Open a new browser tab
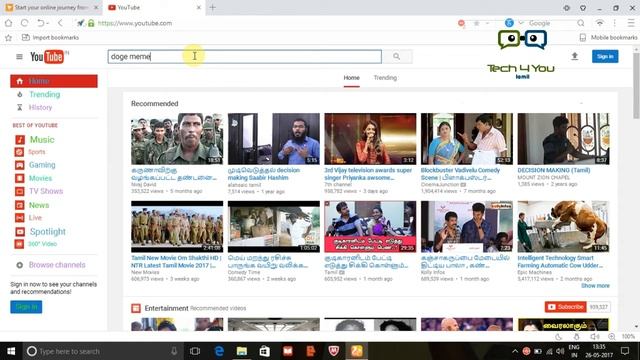 point(213,7)
